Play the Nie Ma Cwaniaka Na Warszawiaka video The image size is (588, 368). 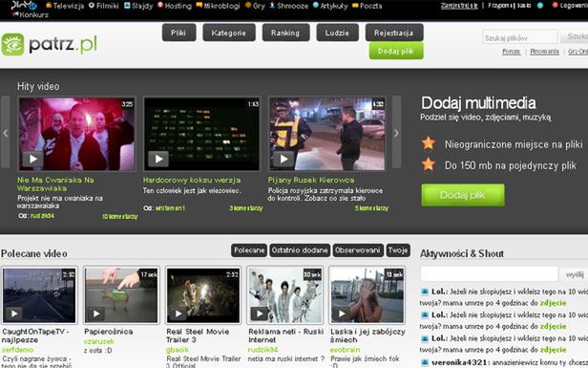pyautogui.click(x=33, y=159)
